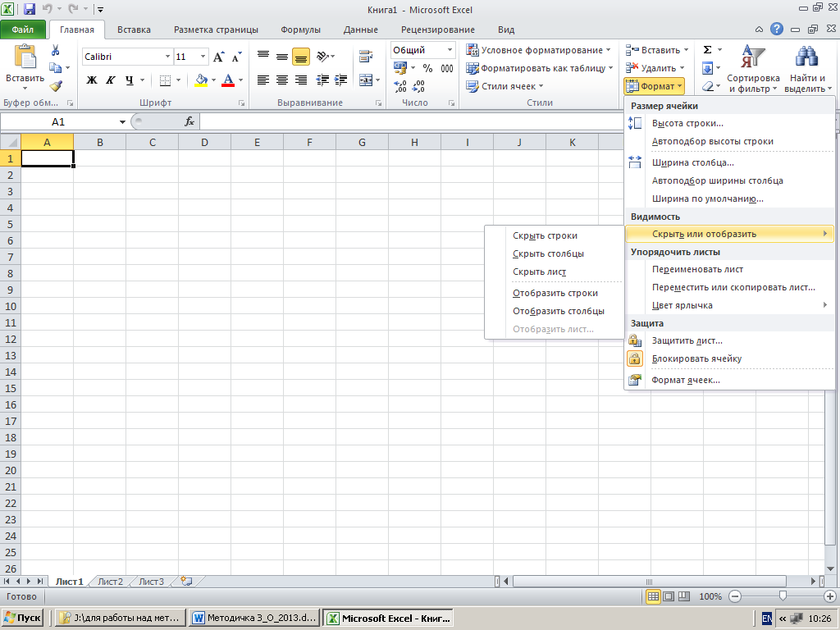Image resolution: width=840 pixels, height=630 pixels.
Task: Decrease decimal places icon
Action: [418, 86]
